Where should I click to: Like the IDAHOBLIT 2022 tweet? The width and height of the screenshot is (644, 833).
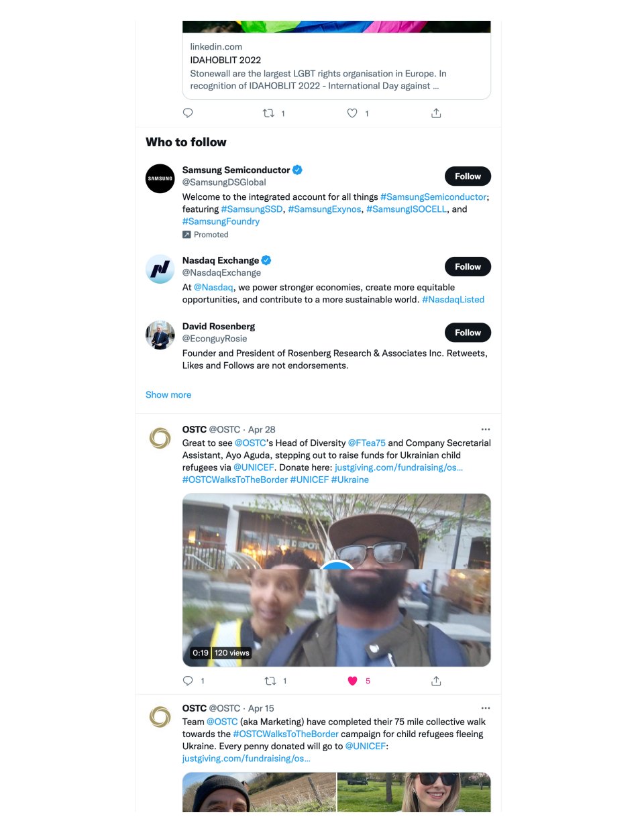[x=352, y=113]
